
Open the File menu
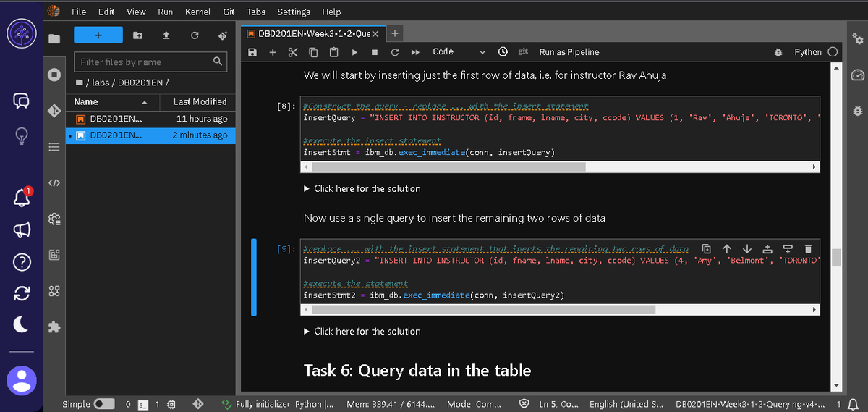[79, 12]
